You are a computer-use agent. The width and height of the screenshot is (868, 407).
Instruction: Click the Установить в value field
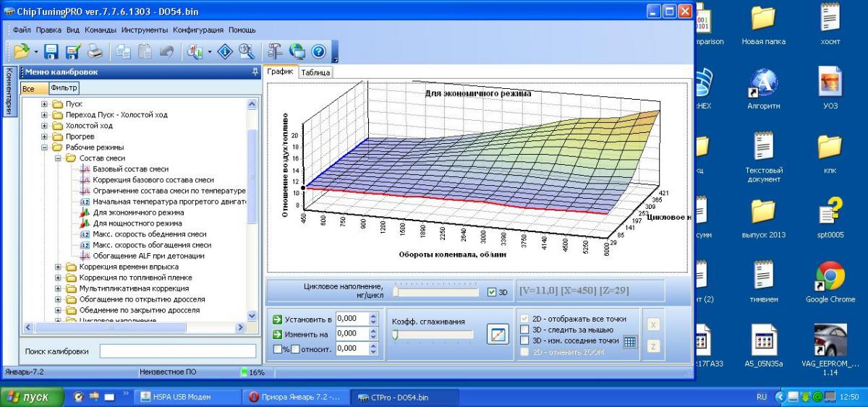(x=352, y=318)
